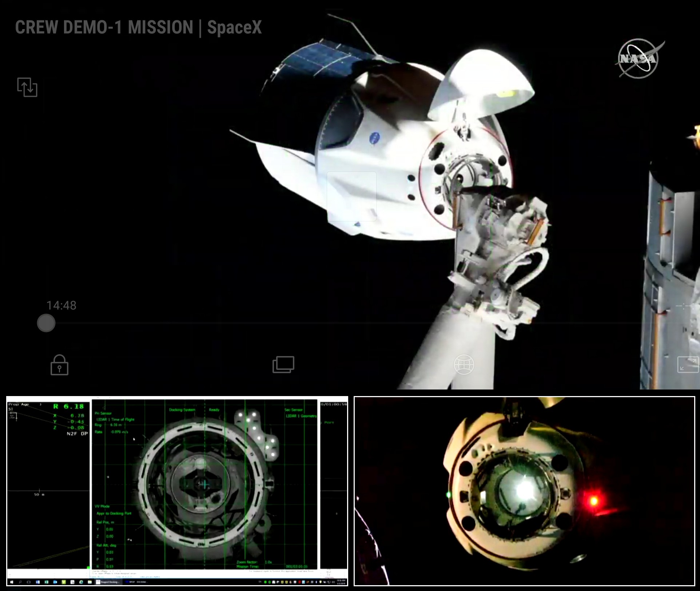Exit fullscreen with the shrink arrows icon

point(687,365)
